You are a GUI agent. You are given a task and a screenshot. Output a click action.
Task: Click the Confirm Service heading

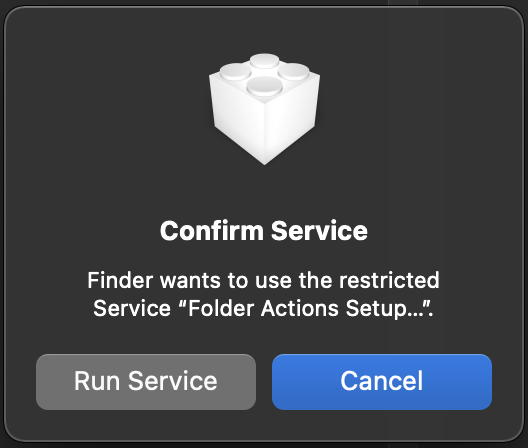[264, 231]
